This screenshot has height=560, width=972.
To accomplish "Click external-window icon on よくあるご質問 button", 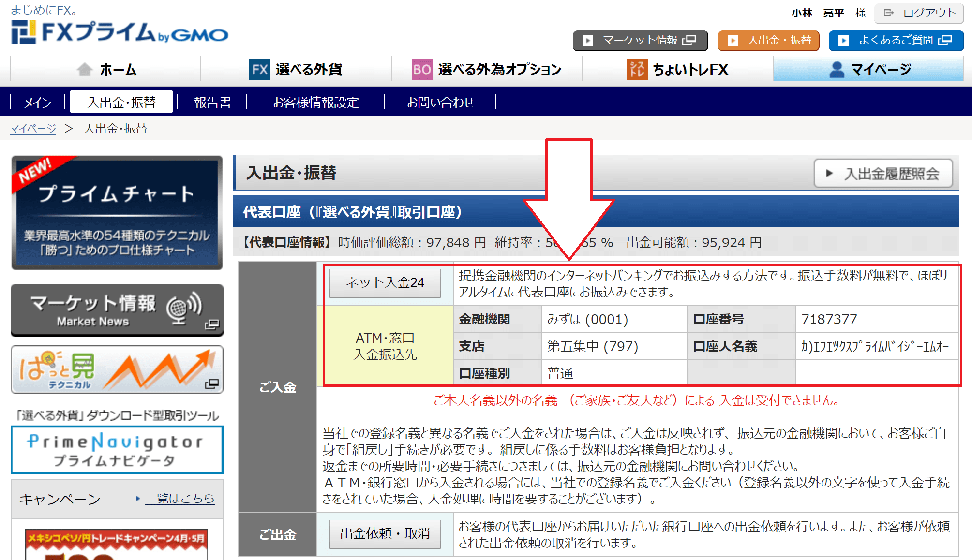I will click(945, 40).
